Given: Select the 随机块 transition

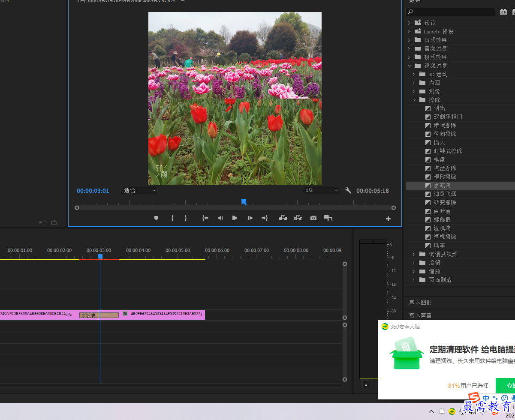Looking at the screenshot, I should tap(442, 228).
